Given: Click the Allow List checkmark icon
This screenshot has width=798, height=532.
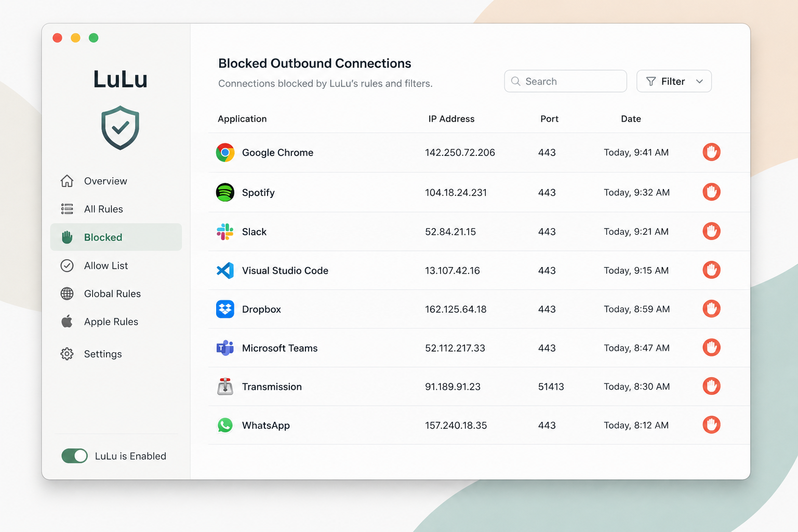Looking at the screenshot, I should (x=67, y=265).
